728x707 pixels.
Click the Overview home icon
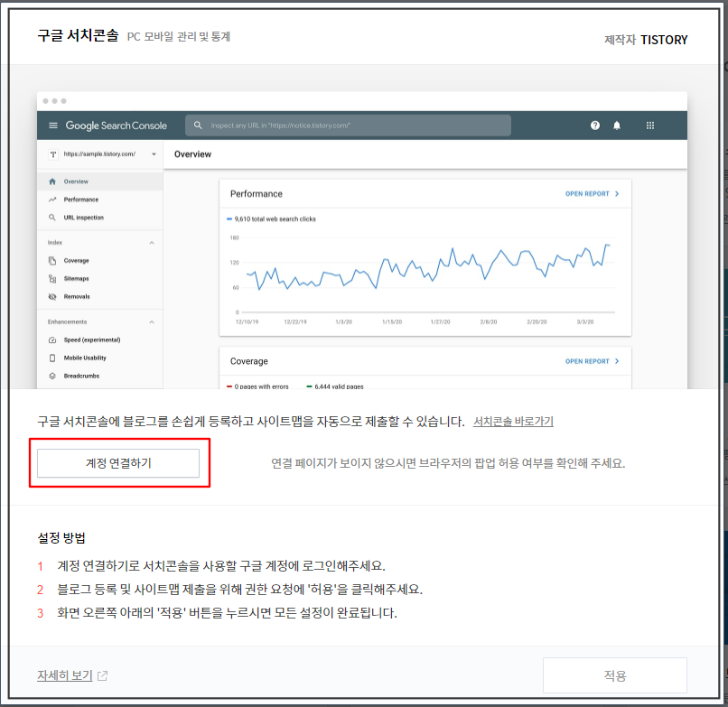(x=52, y=181)
